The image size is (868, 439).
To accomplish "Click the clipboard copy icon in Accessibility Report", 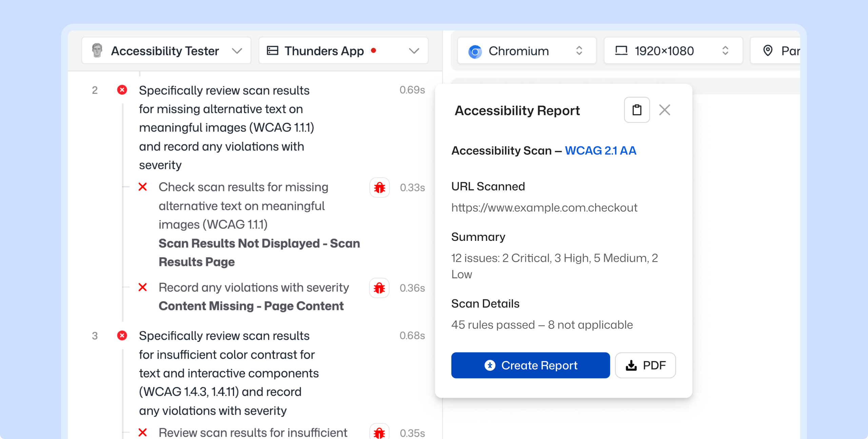I will pos(637,110).
